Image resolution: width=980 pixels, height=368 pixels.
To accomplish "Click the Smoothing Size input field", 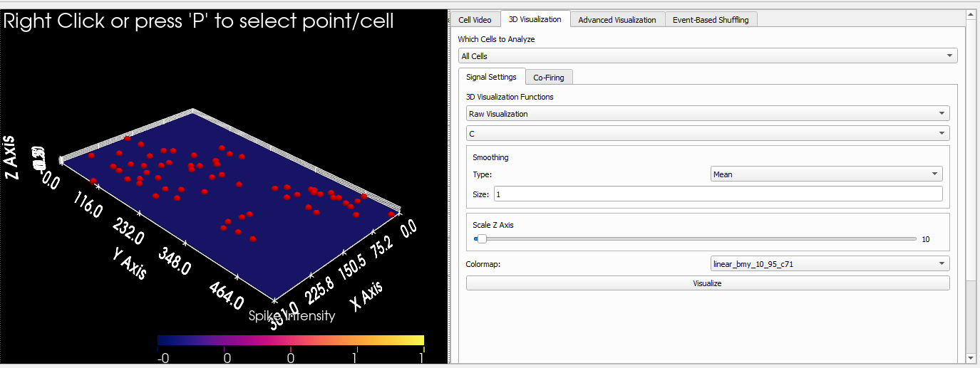I will point(718,194).
